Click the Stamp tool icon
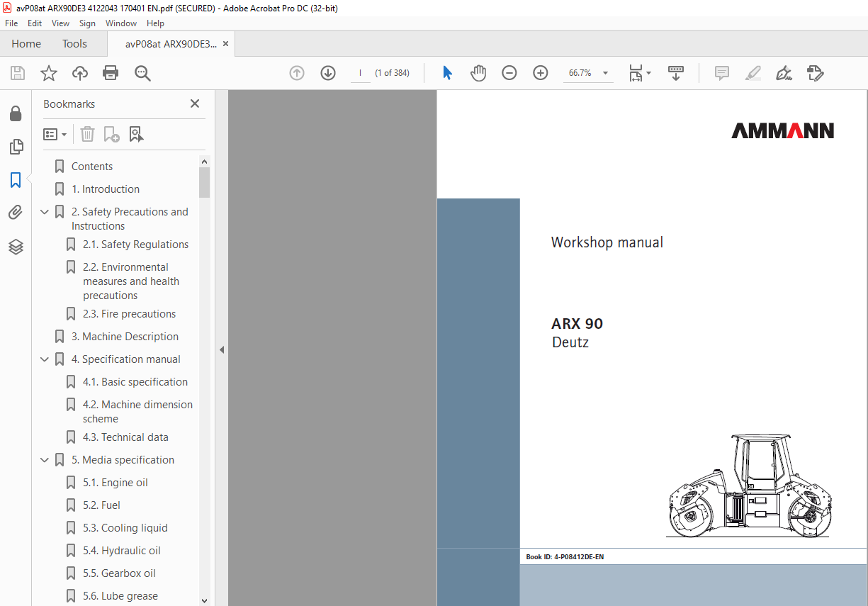Screen dimensions: 868x606 click(x=815, y=73)
